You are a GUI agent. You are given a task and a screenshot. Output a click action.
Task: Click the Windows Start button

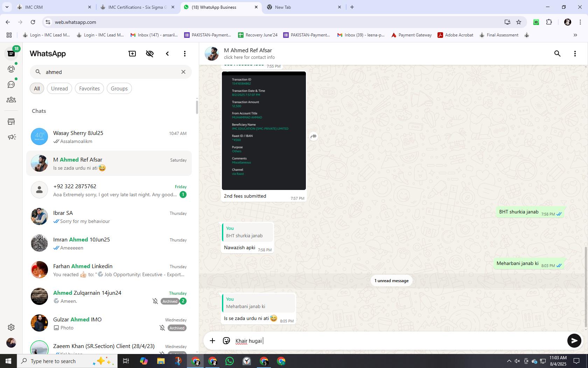click(x=8, y=361)
